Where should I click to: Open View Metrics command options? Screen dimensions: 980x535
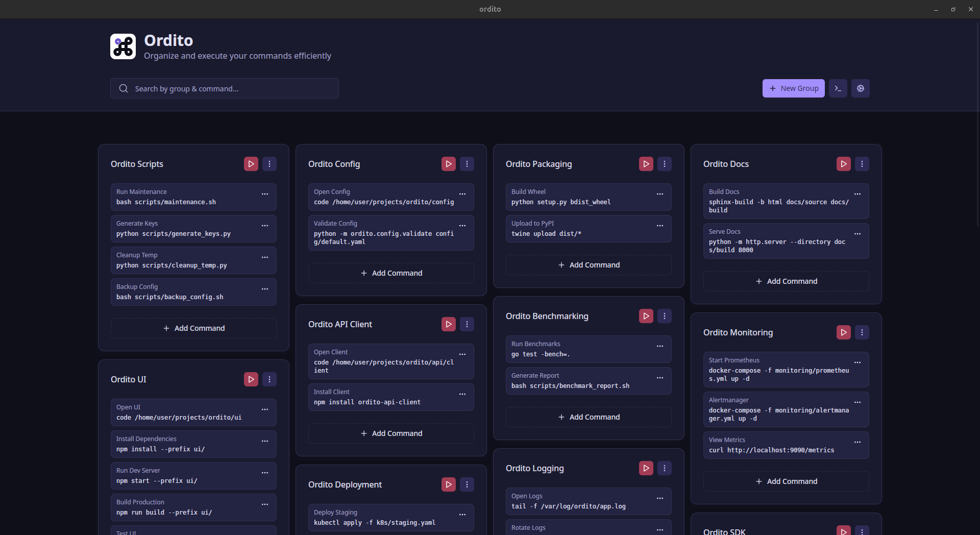pyautogui.click(x=857, y=442)
